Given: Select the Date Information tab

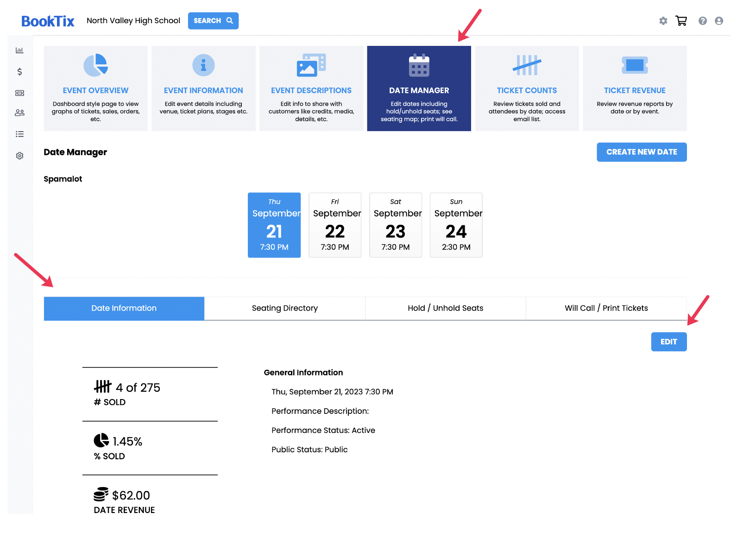Looking at the screenshot, I should click(124, 308).
